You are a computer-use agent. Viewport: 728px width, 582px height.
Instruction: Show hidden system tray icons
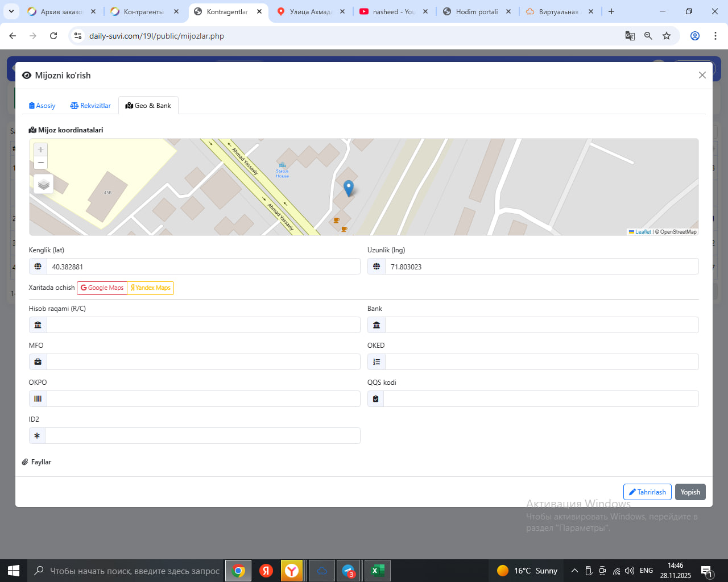pos(574,571)
